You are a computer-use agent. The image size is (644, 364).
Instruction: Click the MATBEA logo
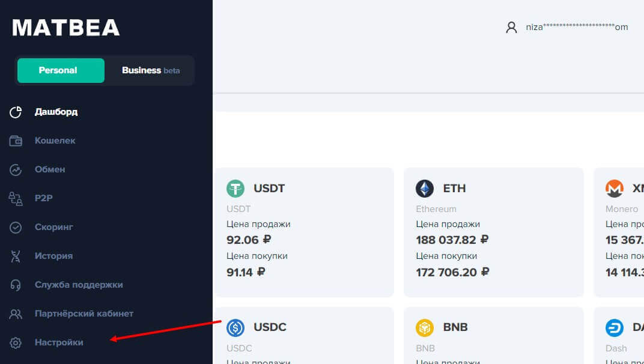tap(66, 28)
